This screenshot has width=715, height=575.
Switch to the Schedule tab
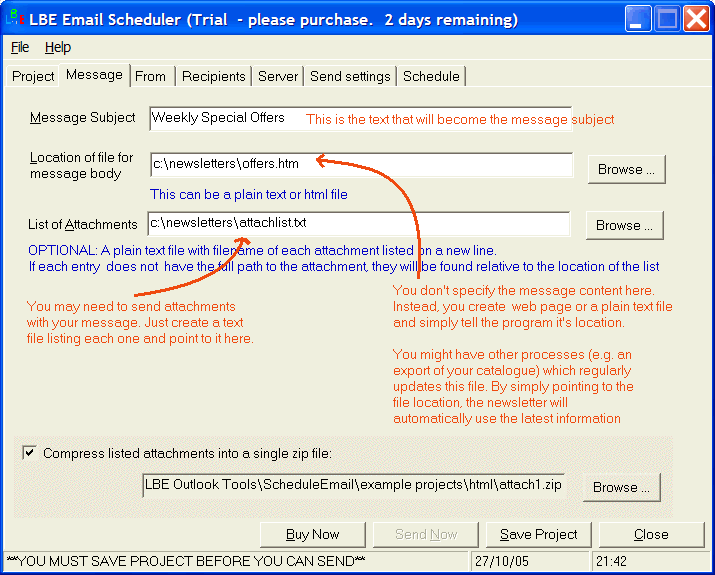click(x=431, y=76)
